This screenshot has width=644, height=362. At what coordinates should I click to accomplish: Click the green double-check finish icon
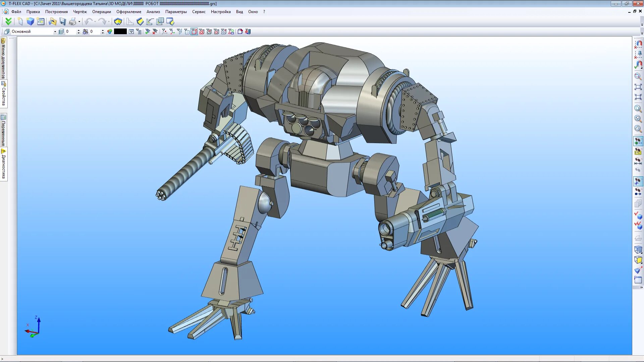[8, 22]
